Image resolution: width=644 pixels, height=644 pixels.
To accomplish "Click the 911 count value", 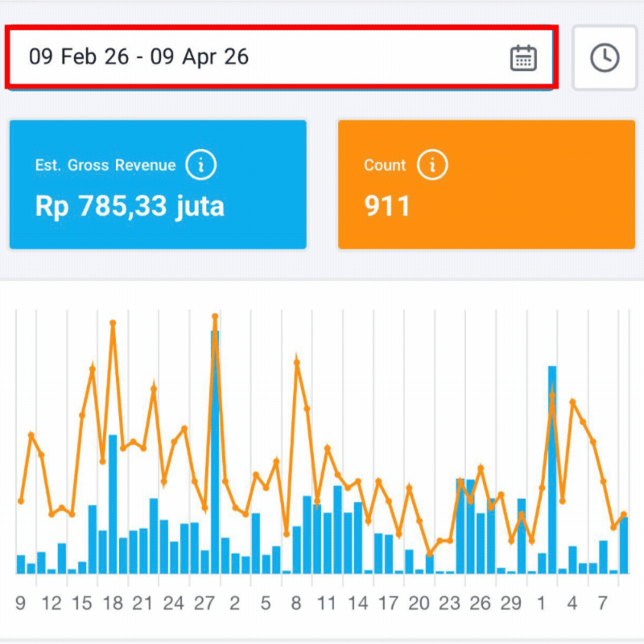I will pos(387,207).
